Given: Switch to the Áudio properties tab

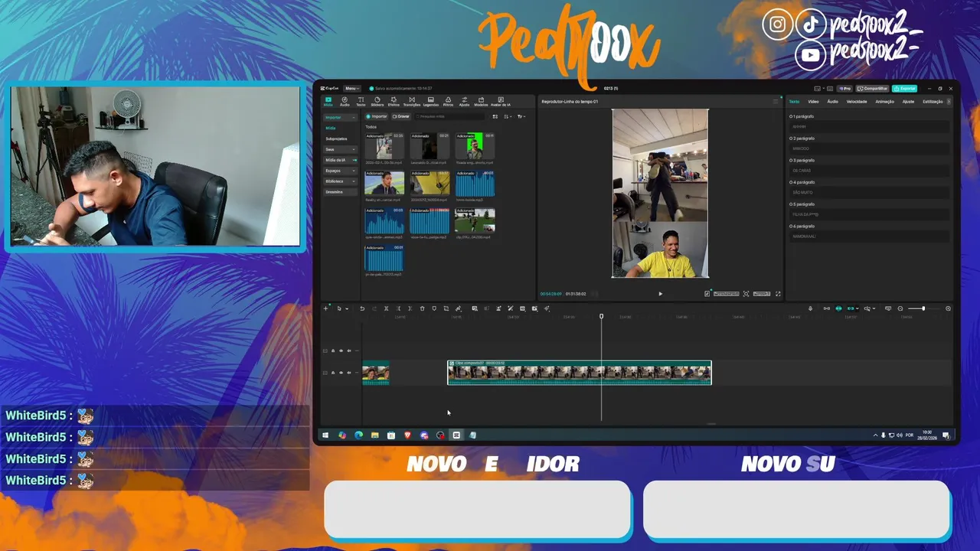Looking at the screenshot, I should click(832, 101).
